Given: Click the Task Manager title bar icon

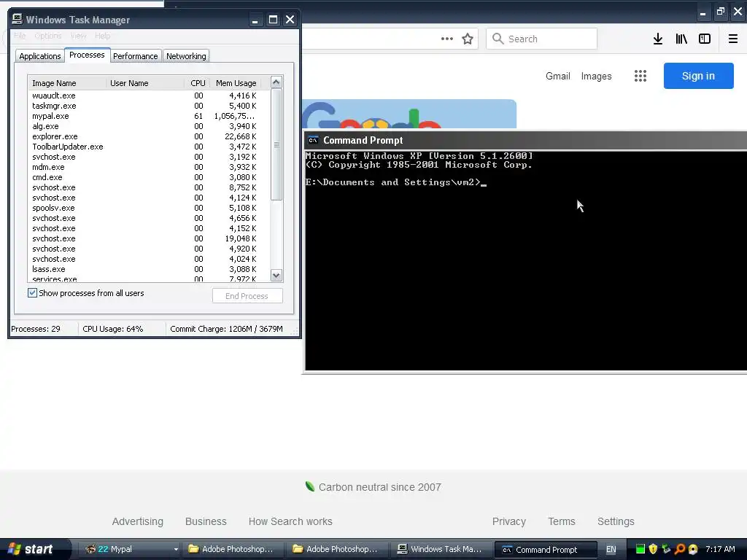Looking at the screenshot, I should pyautogui.click(x=18, y=19).
